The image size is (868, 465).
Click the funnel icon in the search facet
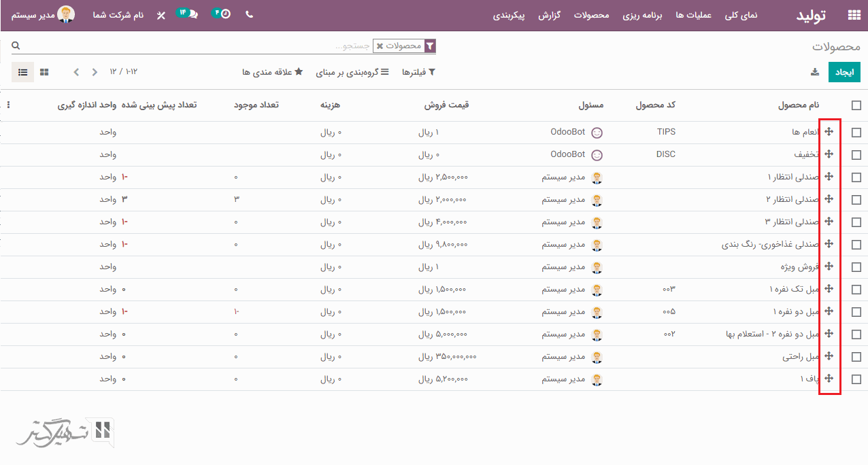click(x=429, y=46)
